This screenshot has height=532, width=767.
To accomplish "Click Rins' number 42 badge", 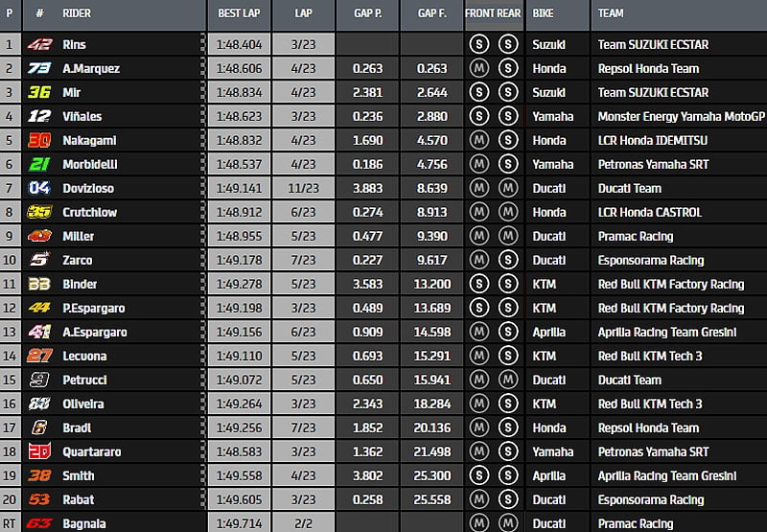I will 39,44.
